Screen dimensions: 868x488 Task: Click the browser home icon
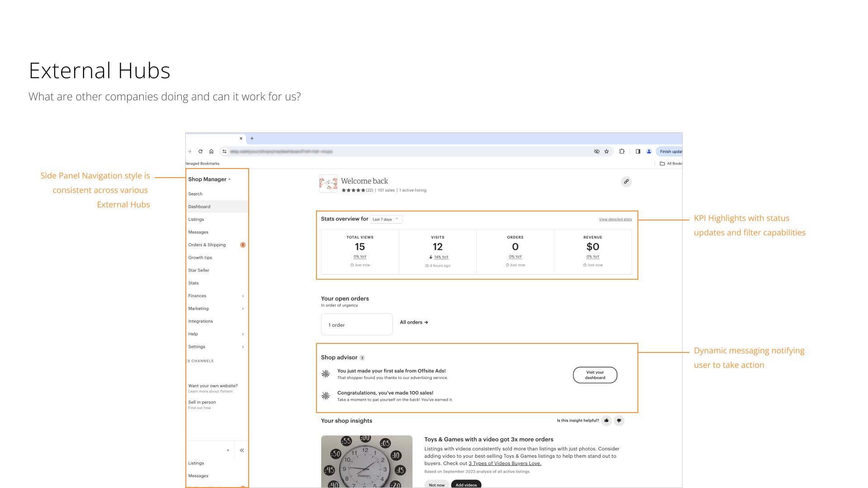[x=211, y=151]
